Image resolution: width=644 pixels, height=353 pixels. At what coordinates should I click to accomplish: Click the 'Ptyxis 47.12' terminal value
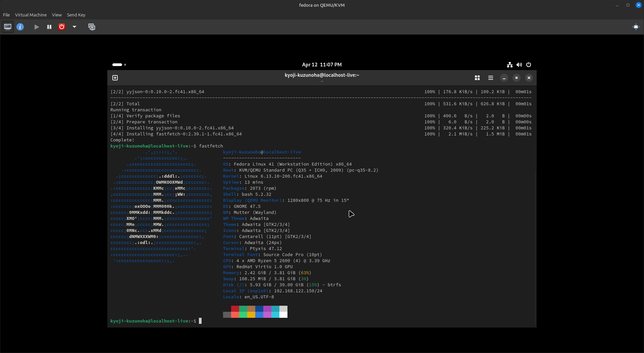[x=266, y=249]
